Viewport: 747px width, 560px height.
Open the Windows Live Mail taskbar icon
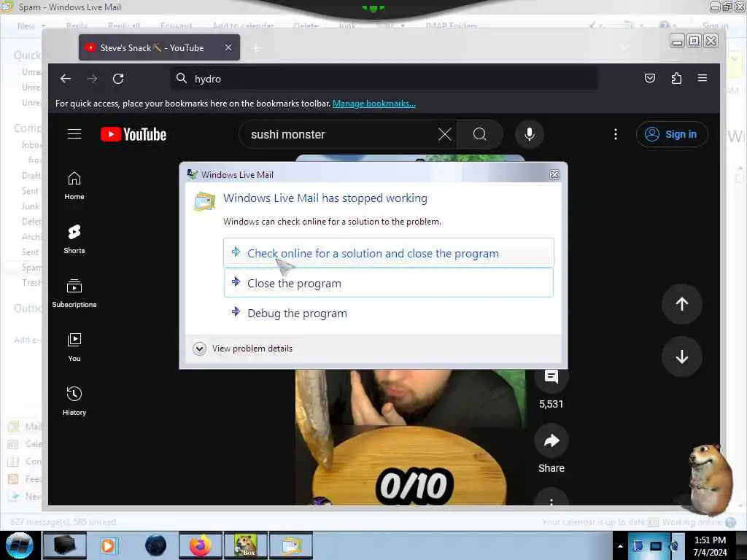(291, 545)
